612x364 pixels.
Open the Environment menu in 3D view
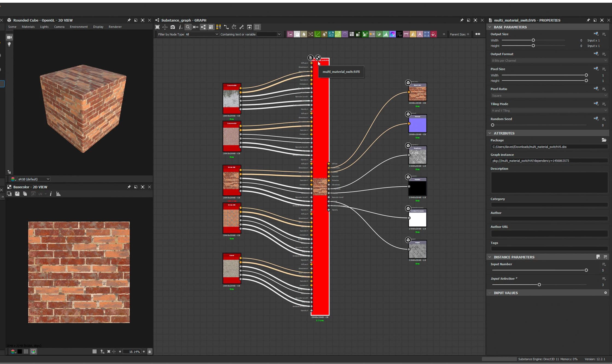(x=79, y=27)
